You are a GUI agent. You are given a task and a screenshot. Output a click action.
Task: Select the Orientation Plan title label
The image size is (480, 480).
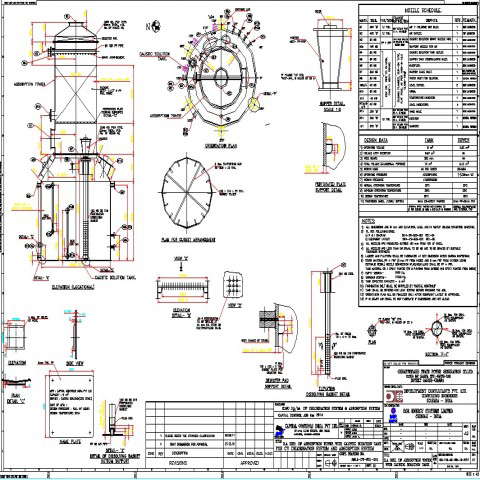tap(221, 146)
